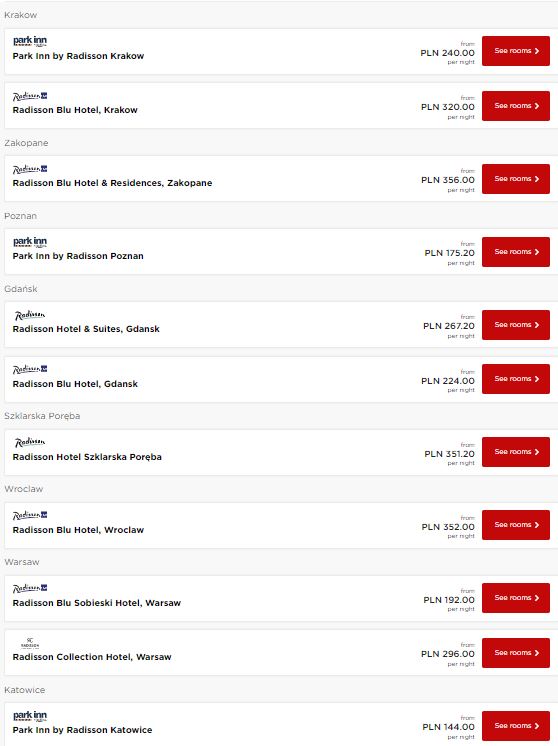Image resolution: width=558 pixels, height=746 pixels.
Task: See rooms for Radisson Blu Hotel, Gdansk
Action: click(x=516, y=379)
